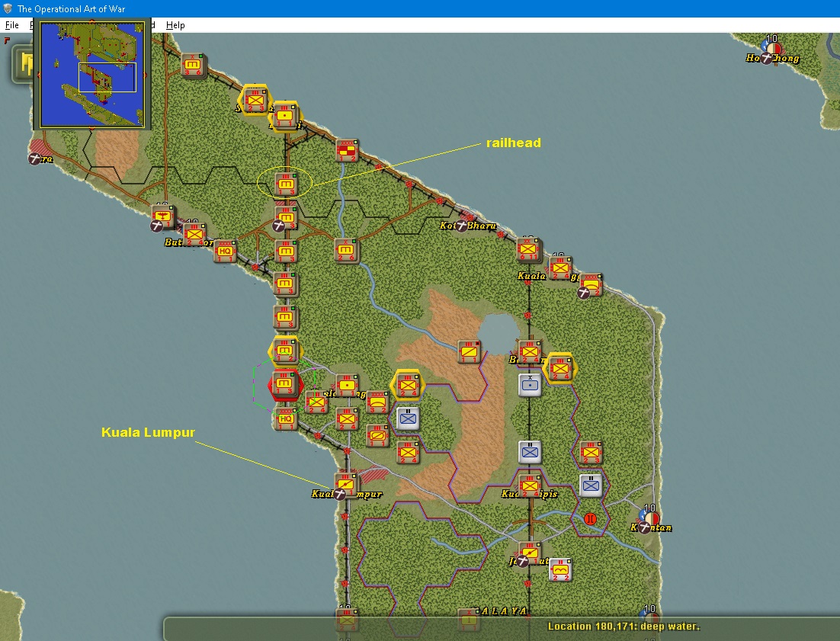Click the status text 'Location 180,171: deep water.'

[x=624, y=626]
